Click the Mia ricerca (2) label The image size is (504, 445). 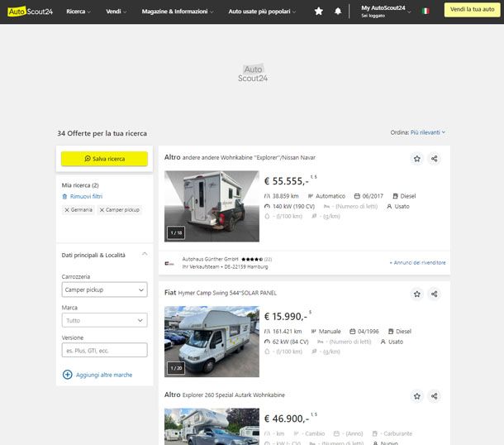pos(80,185)
